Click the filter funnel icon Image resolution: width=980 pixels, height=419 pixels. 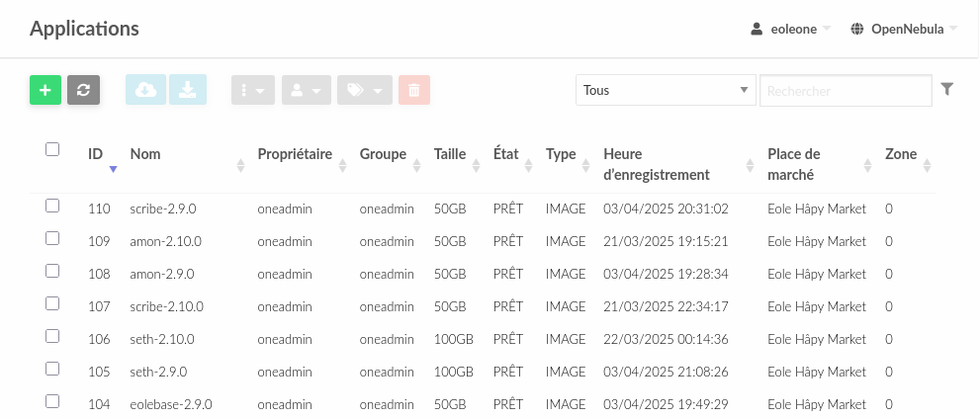tap(947, 90)
